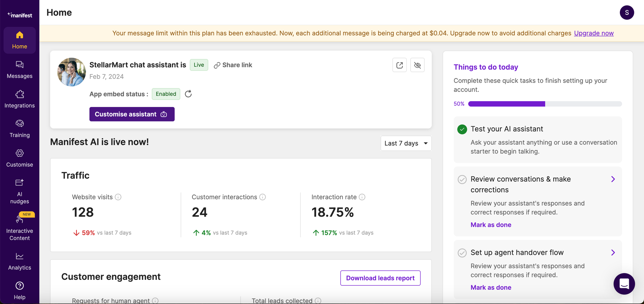Show info for Requests for human agent
The image size is (644, 304).
pyautogui.click(x=155, y=301)
